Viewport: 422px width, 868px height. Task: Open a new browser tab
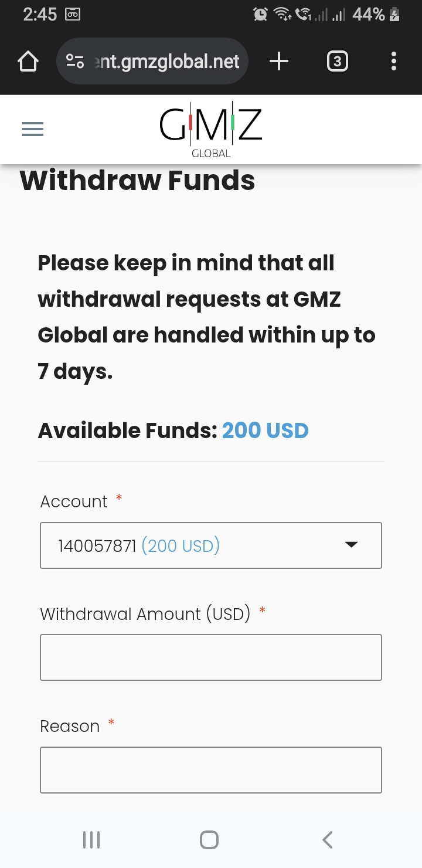[x=279, y=61]
